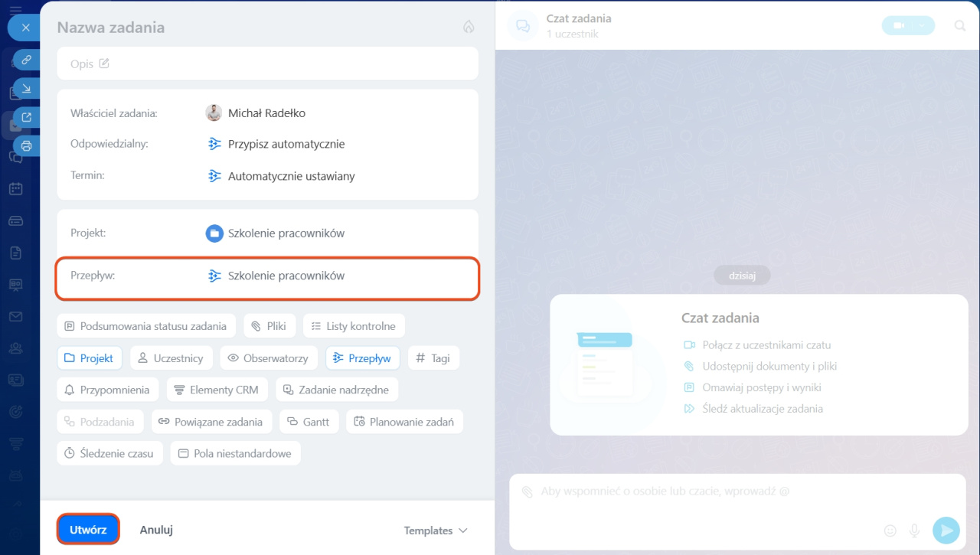The image size is (980, 555).
Task: Click the paperclip attach icon in chat
Action: 527,491
